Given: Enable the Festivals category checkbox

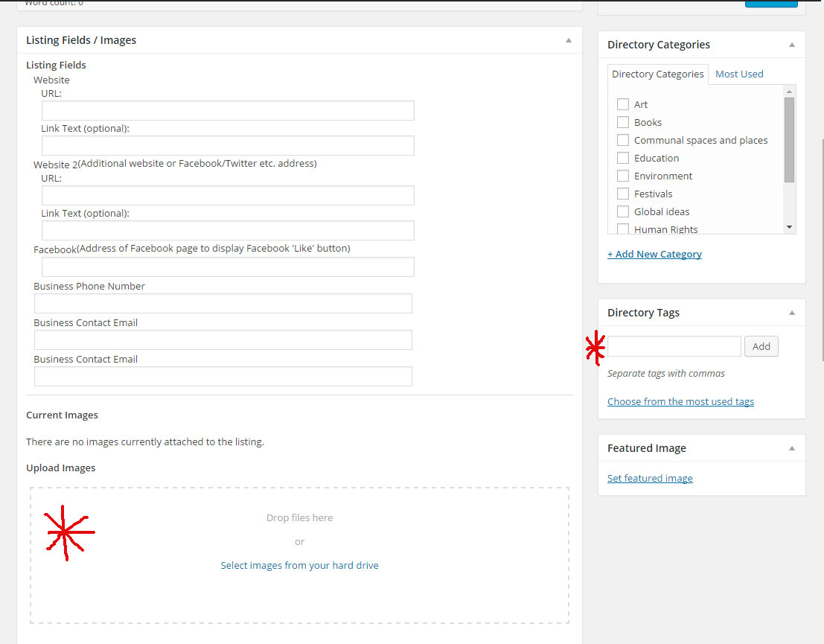Looking at the screenshot, I should (623, 194).
